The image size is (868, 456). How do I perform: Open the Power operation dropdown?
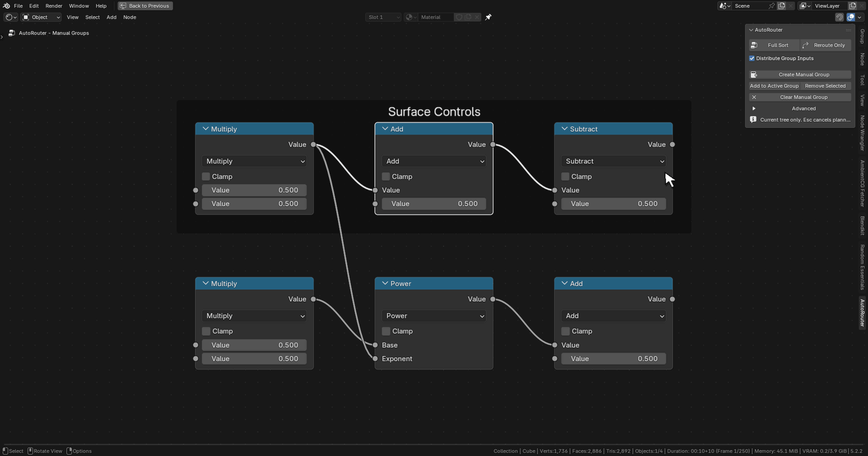(434, 316)
